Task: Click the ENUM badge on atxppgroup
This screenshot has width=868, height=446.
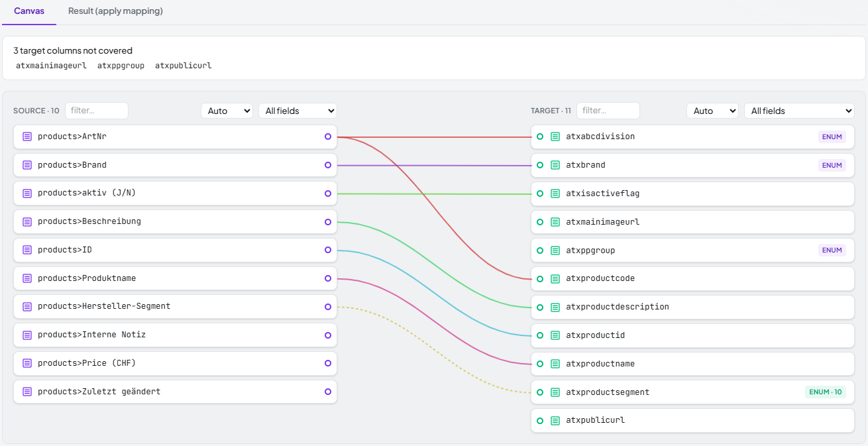Action: pos(832,251)
